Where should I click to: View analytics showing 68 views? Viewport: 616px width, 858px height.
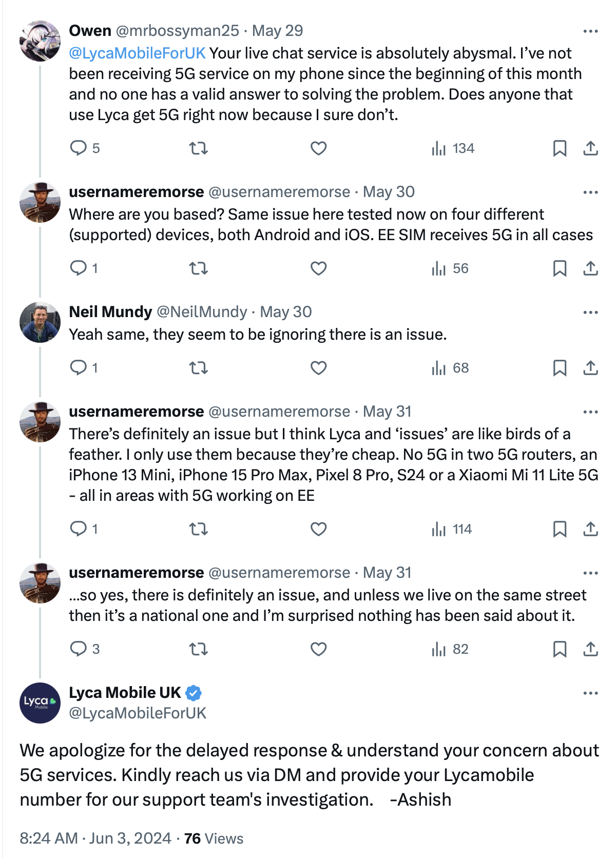[450, 368]
